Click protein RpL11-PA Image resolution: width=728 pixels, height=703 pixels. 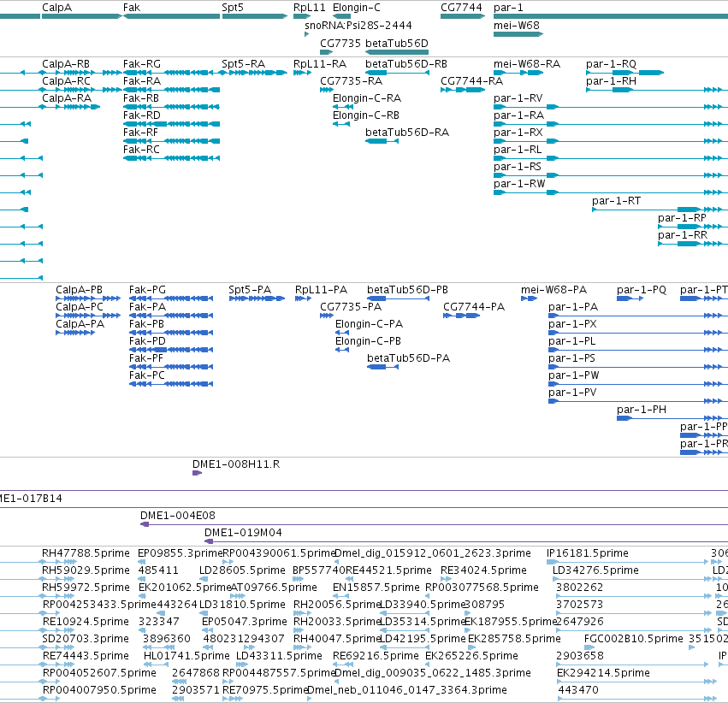[x=303, y=298]
